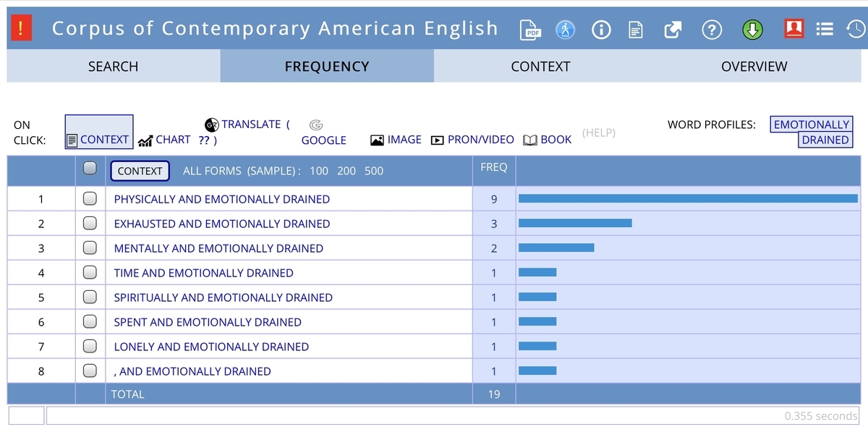Screen dimensions: 868x427
Task: Switch to the FREQUENCY tab
Action: (327, 66)
